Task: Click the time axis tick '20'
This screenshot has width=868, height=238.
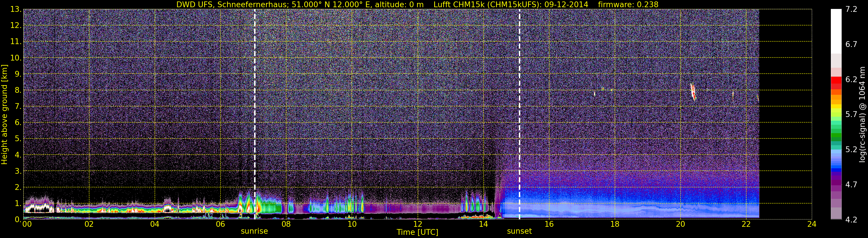Action: click(680, 224)
